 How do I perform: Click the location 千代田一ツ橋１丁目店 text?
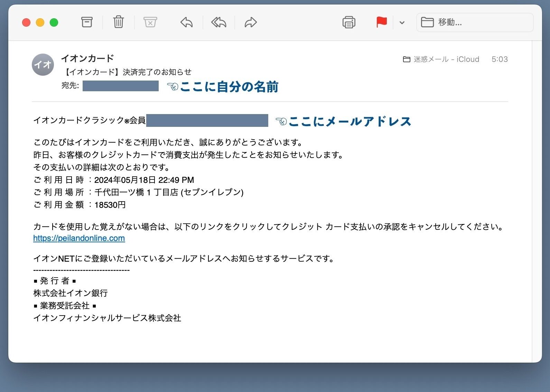click(x=136, y=192)
